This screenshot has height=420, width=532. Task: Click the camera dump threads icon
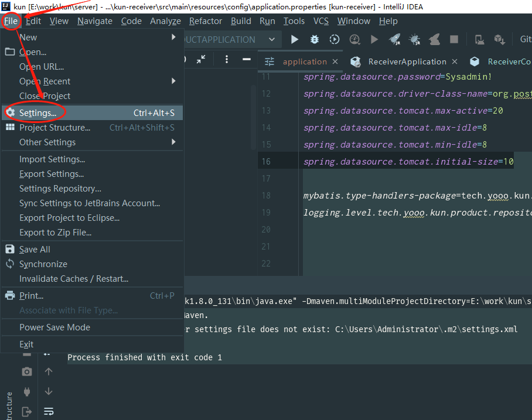[27, 372]
